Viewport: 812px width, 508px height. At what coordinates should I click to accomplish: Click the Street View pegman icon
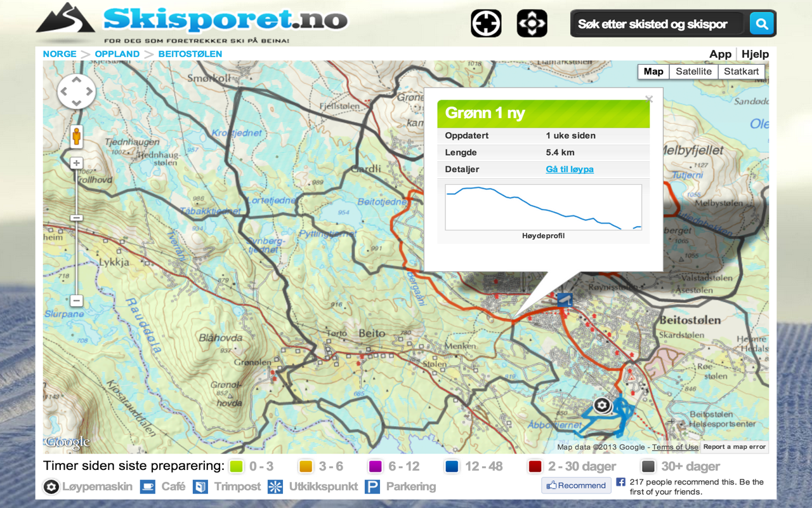[x=77, y=137]
